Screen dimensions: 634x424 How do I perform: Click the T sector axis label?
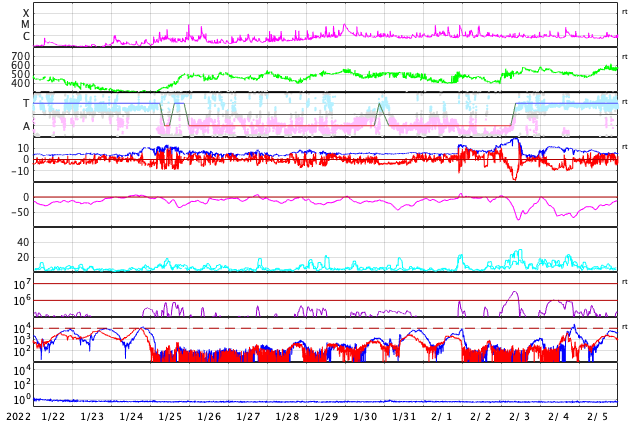(x=26, y=103)
